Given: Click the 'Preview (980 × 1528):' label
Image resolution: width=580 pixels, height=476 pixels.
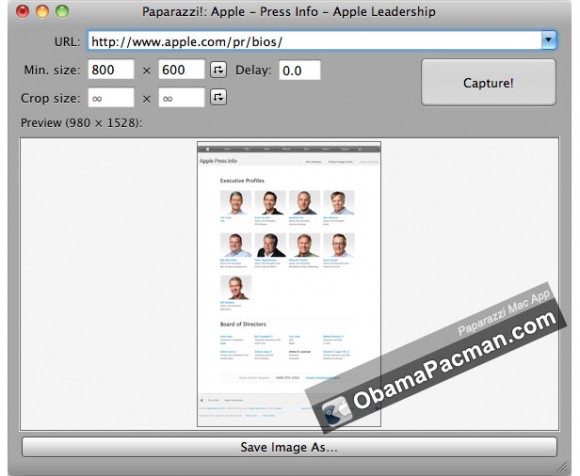Looking at the screenshot, I should (81, 123).
